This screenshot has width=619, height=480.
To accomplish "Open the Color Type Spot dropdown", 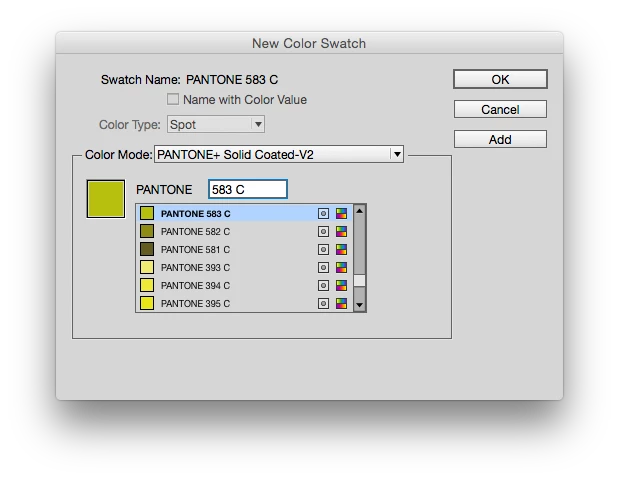I will 216,124.
